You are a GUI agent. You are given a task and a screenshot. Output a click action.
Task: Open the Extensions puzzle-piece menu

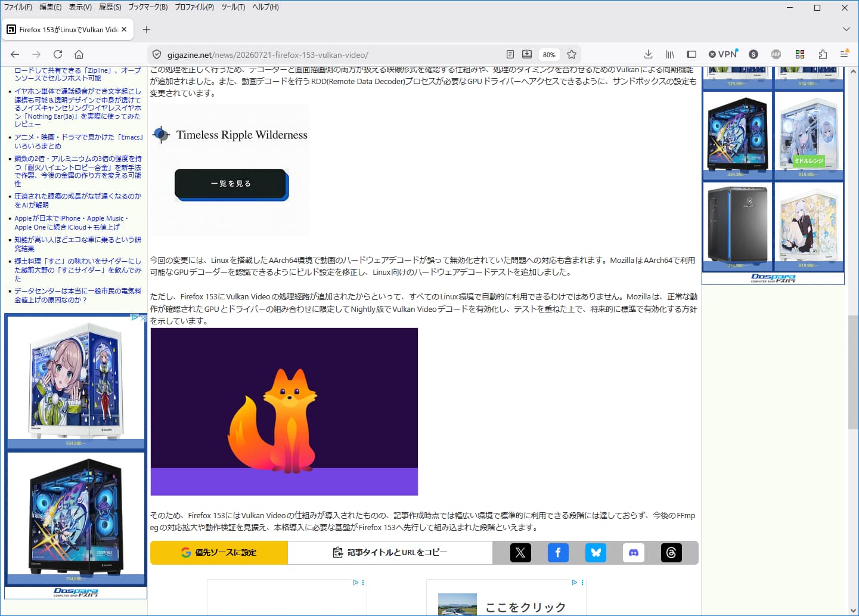click(x=823, y=54)
